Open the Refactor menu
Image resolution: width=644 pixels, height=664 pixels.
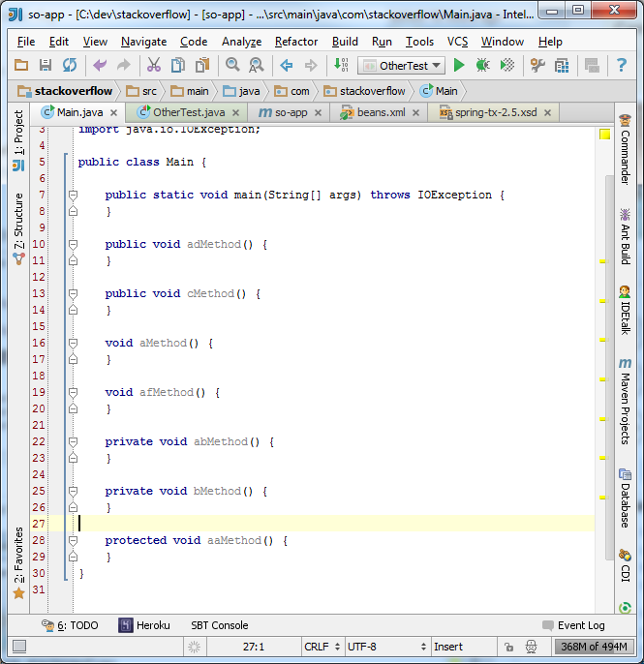tap(296, 42)
